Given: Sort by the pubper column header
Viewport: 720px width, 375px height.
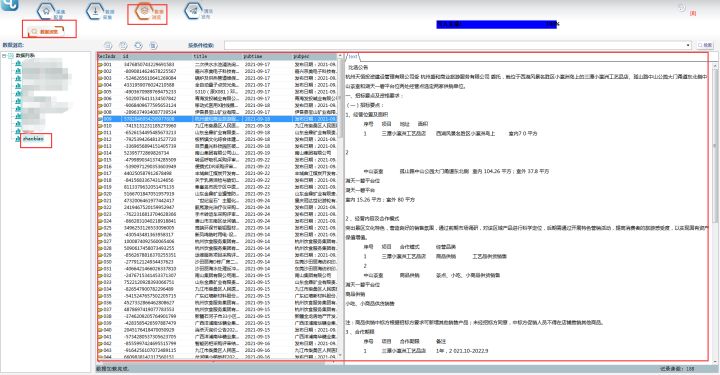Looking at the screenshot, I should tap(315, 56).
